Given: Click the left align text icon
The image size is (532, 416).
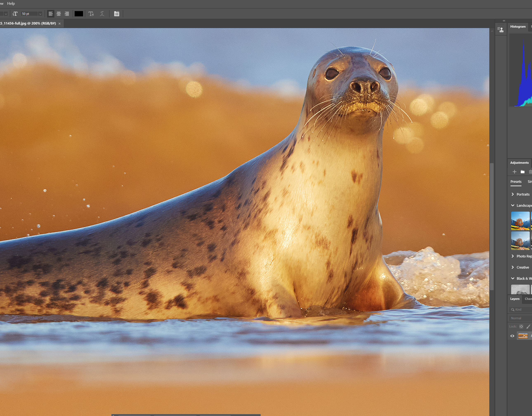Looking at the screenshot, I should pos(50,14).
